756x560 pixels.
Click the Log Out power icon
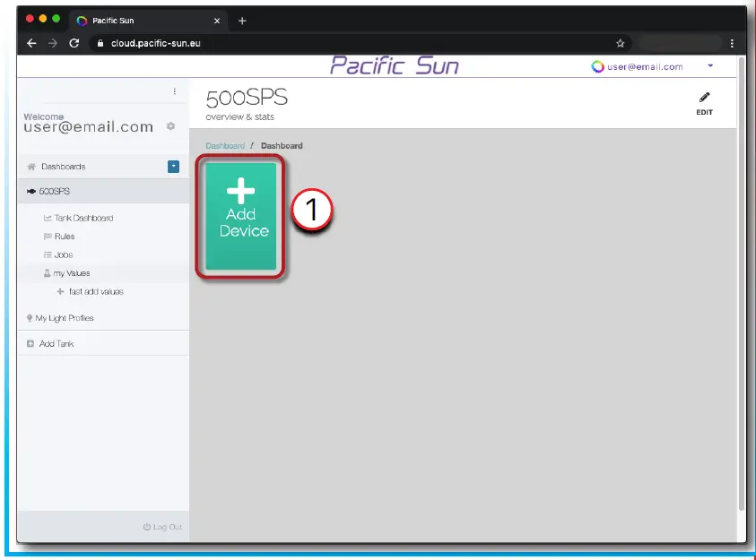coord(147,527)
